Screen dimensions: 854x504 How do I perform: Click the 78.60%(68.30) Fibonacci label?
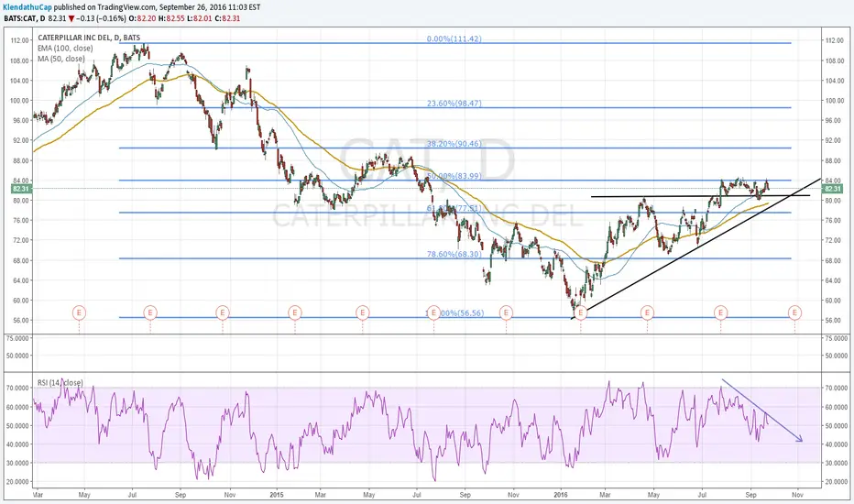pos(454,255)
